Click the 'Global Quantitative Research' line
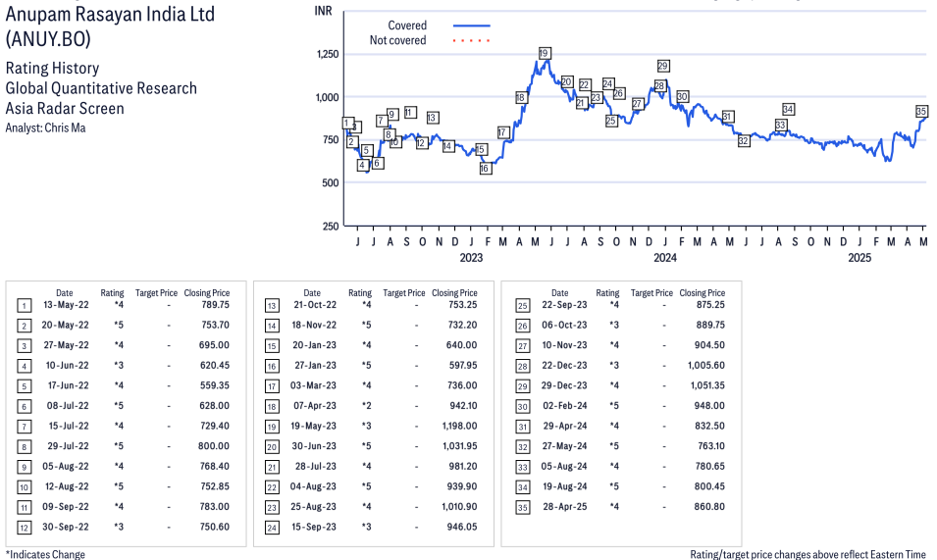The height and width of the screenshot is (560, 937). (x=101, y=88)
